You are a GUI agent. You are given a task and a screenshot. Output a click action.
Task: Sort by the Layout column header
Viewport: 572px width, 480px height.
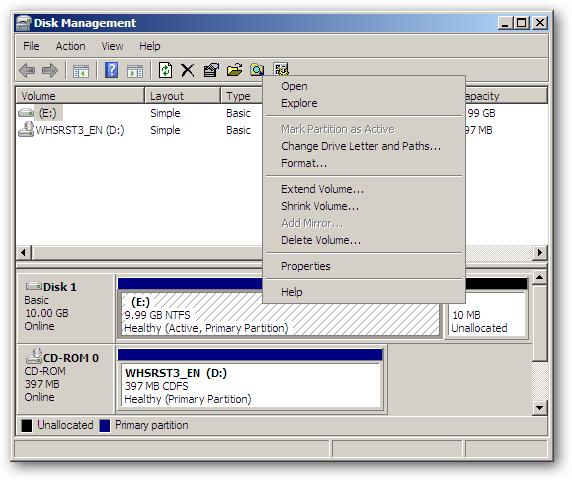pyautogui.click(x=182, y=96)
